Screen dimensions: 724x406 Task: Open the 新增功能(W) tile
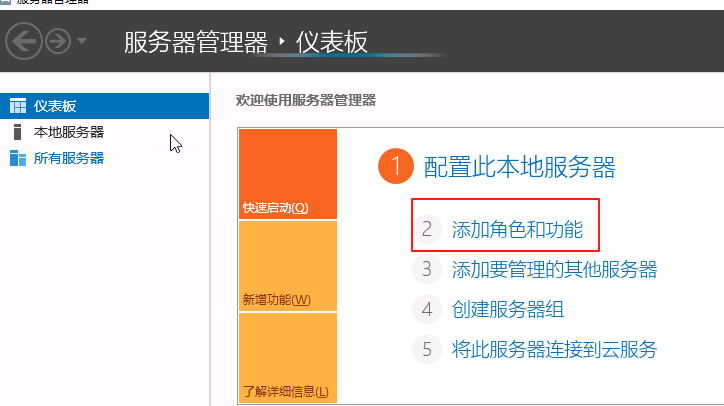(288, 266)
